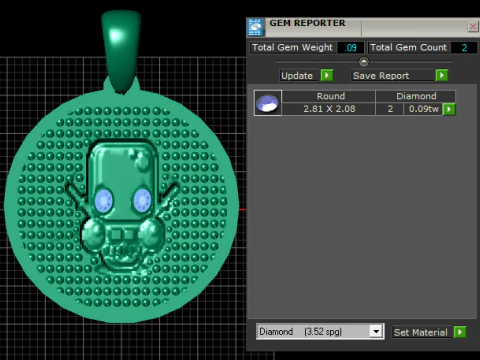Select the round gem thumbnail
Screen dimensions: 480x360
268,103
